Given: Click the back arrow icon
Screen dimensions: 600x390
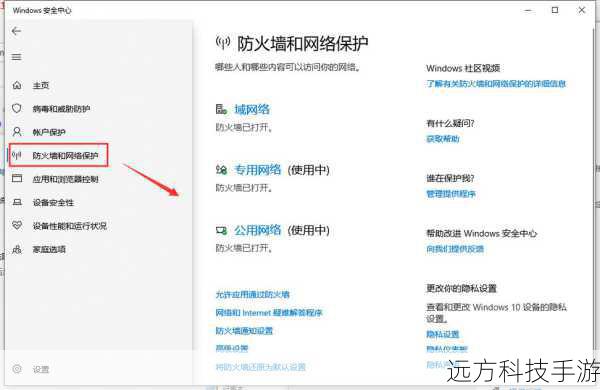Looking at the screenshot, I should (x=16, y=31).
